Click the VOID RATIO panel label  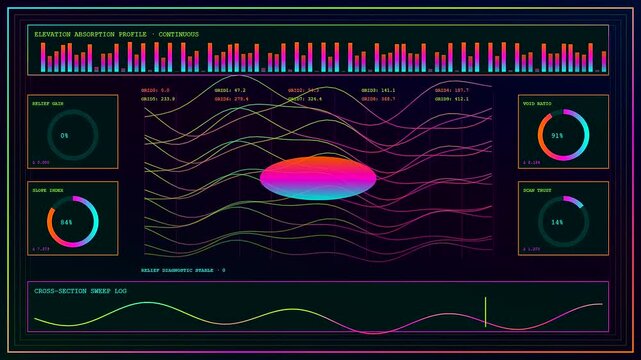click(x=537, y=104)
